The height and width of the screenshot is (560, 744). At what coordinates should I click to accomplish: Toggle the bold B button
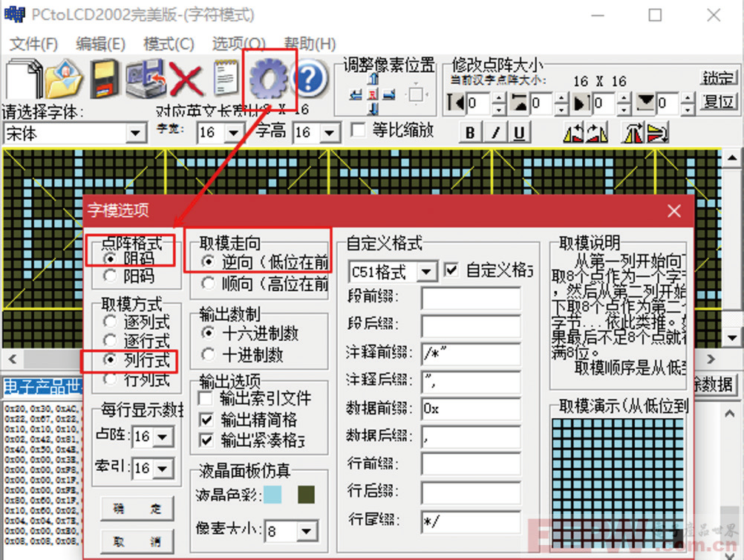point(470,132)
